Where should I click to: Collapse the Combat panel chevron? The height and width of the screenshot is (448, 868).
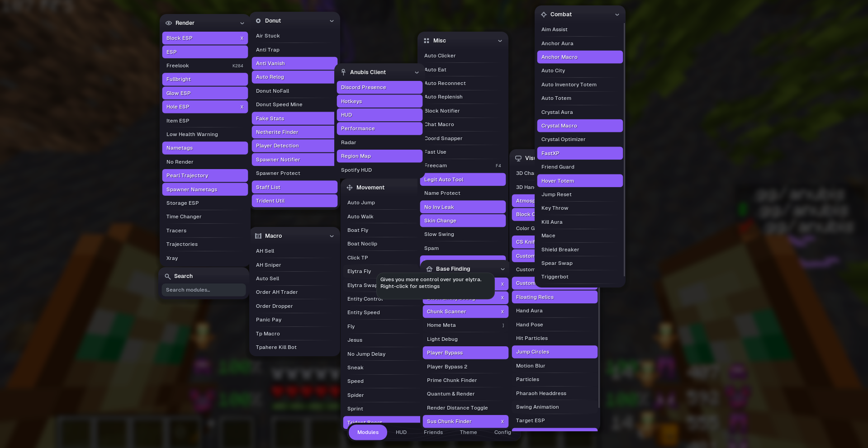[x=617, y=14]
